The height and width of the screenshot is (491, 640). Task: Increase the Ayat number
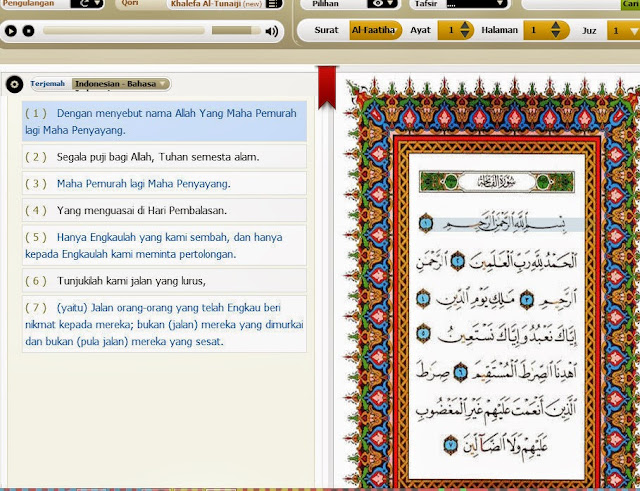(x=465, y=26)
